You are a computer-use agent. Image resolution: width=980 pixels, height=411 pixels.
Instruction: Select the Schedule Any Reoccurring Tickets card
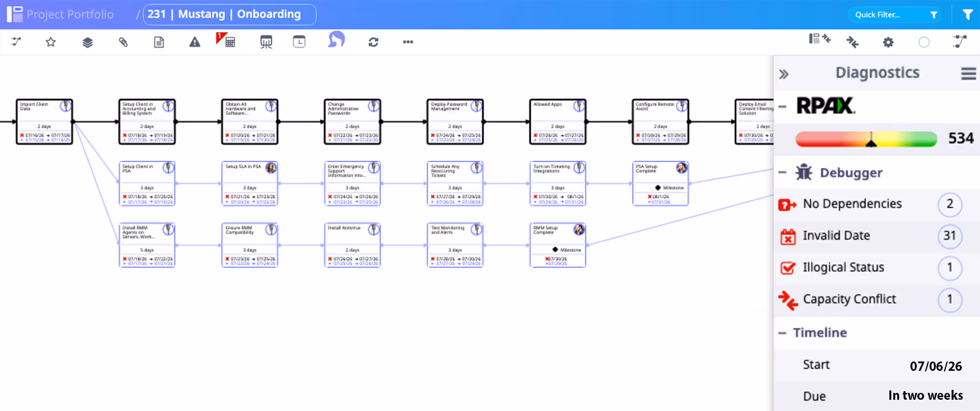455,183
